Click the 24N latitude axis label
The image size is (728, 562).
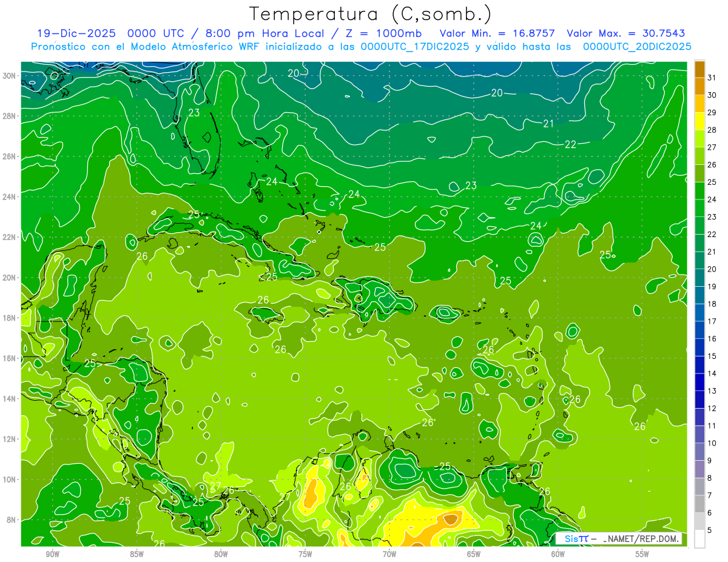tap(9, 197)
